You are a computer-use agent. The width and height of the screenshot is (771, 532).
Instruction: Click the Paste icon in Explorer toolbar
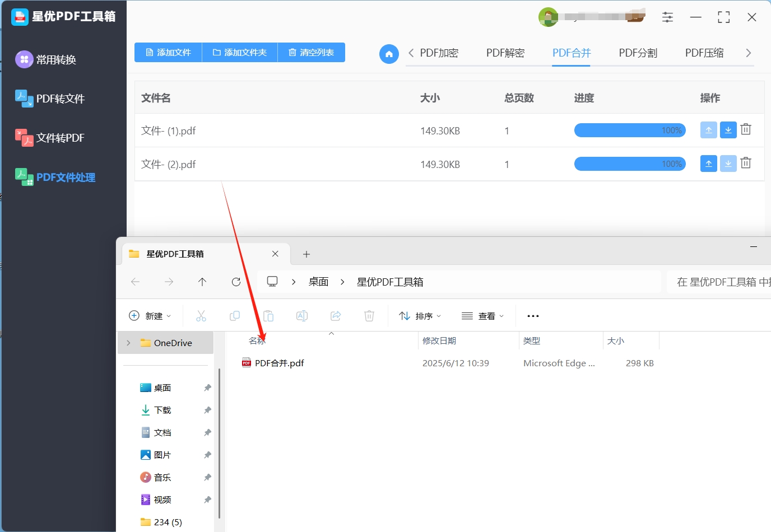268,316
